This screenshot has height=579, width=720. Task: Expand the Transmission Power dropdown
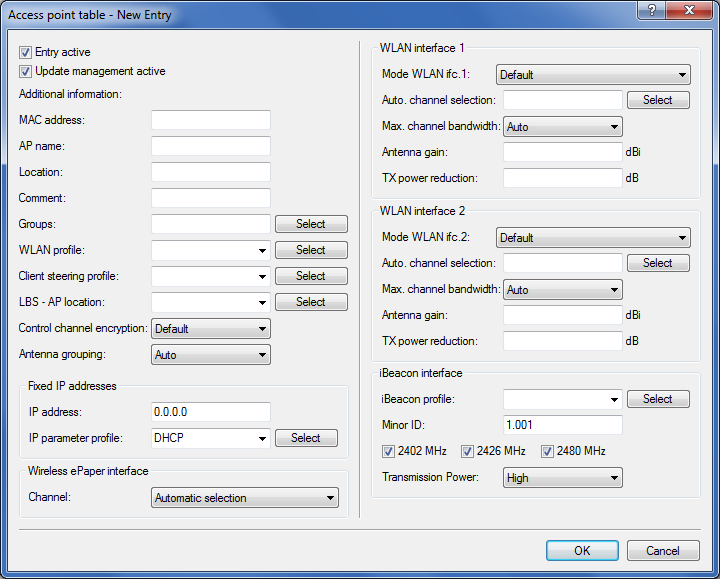tap(563, 478)
